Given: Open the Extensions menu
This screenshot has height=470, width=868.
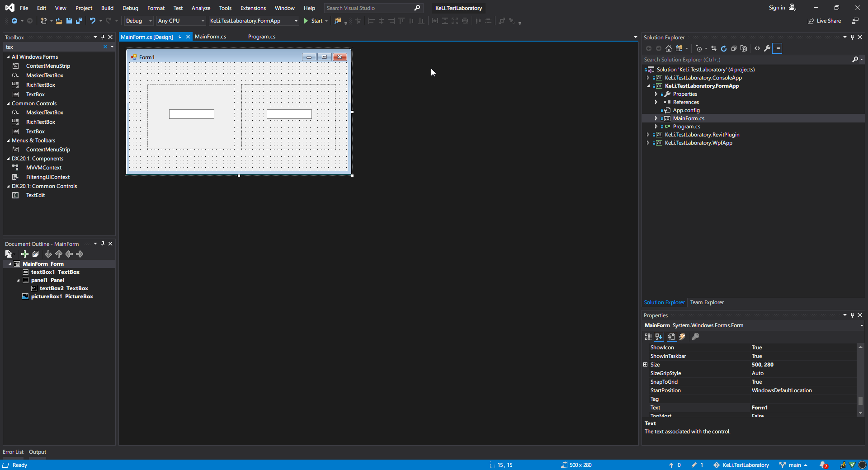Looking at the screenshot, I should click(x=253, y=8).
